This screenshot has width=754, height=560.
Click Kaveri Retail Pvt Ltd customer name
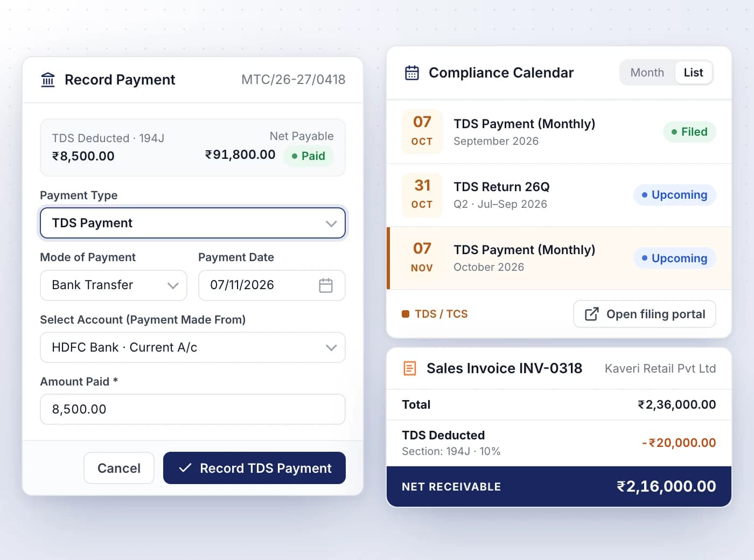pyautogui.click(x=660, y=368)
